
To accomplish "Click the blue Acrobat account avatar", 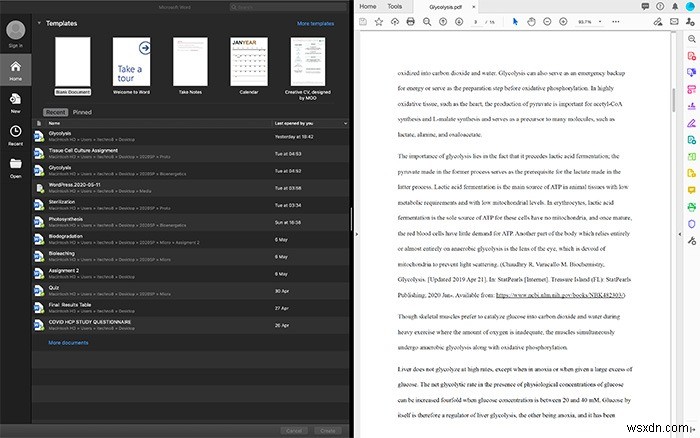I will pyautogui.click(x=690, y=6).
